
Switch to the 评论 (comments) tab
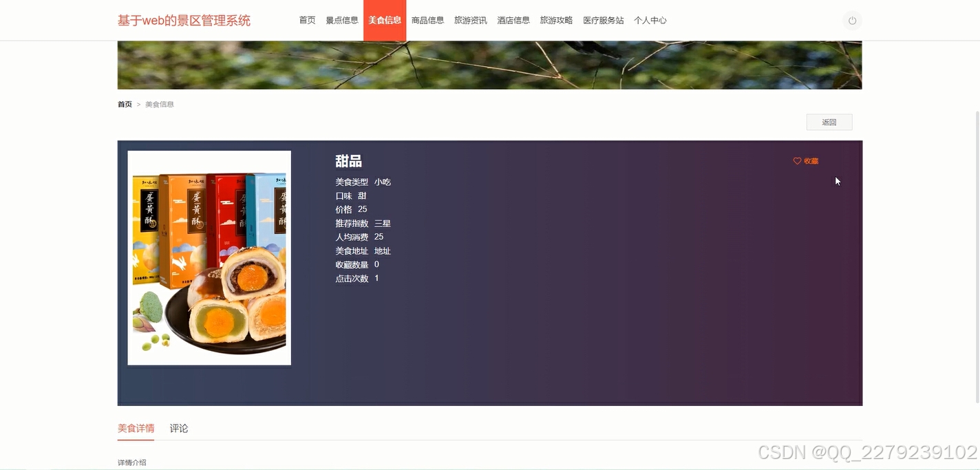pyautogui.click(x=178, y=428)
